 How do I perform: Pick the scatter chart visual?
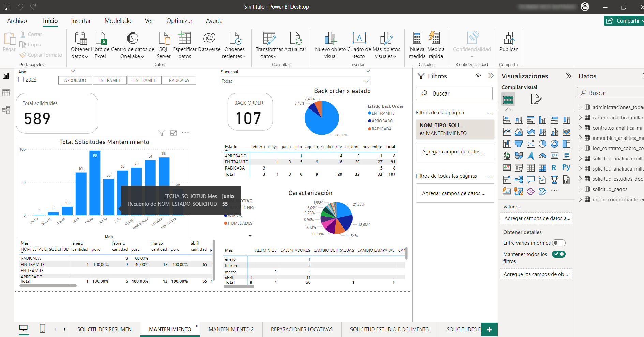[530, 144]
